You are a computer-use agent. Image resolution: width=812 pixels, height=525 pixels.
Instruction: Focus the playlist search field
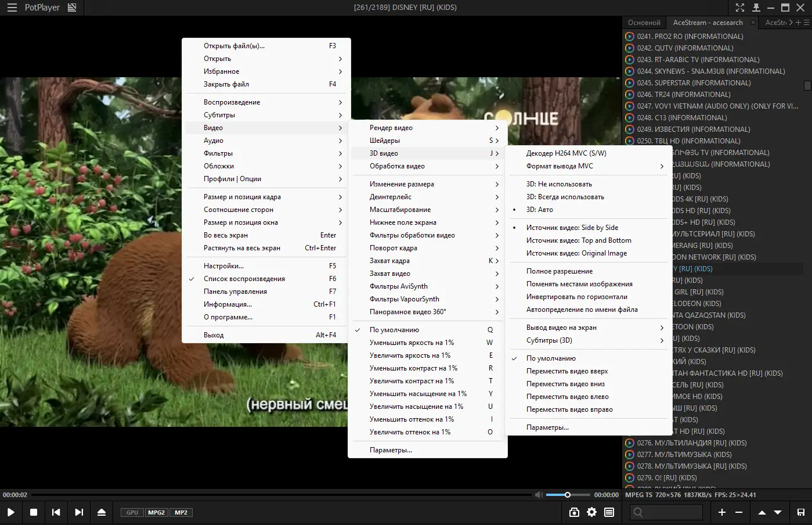tap(666, 512)
